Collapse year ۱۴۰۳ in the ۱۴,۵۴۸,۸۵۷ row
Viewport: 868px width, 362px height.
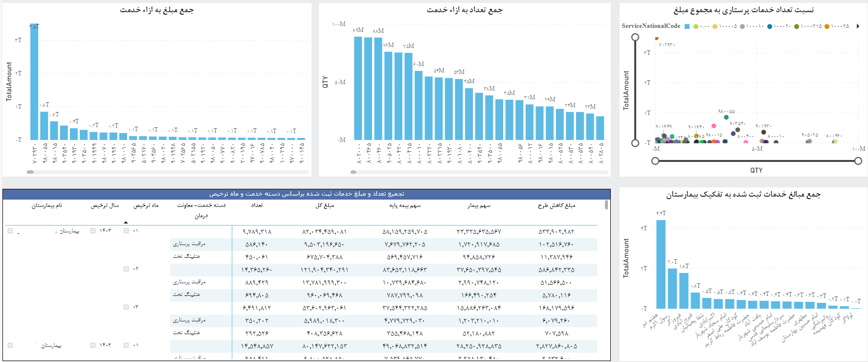click(93, 345)
